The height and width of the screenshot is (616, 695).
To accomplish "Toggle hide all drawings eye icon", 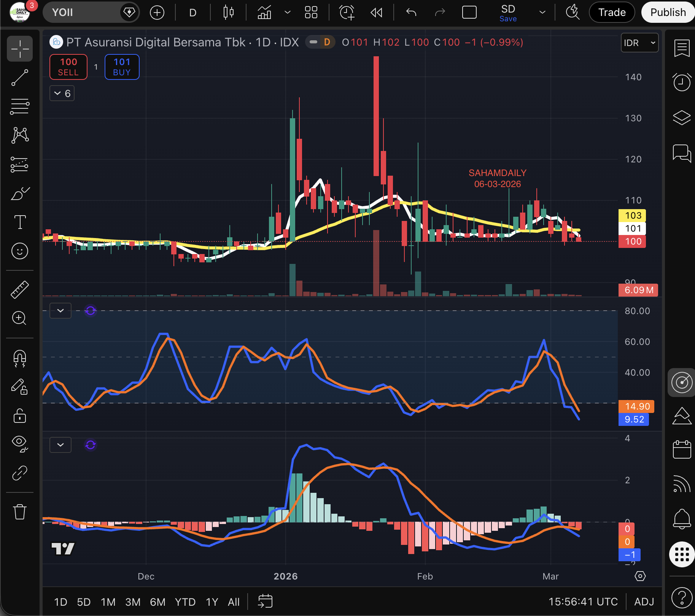I will 20,443.
